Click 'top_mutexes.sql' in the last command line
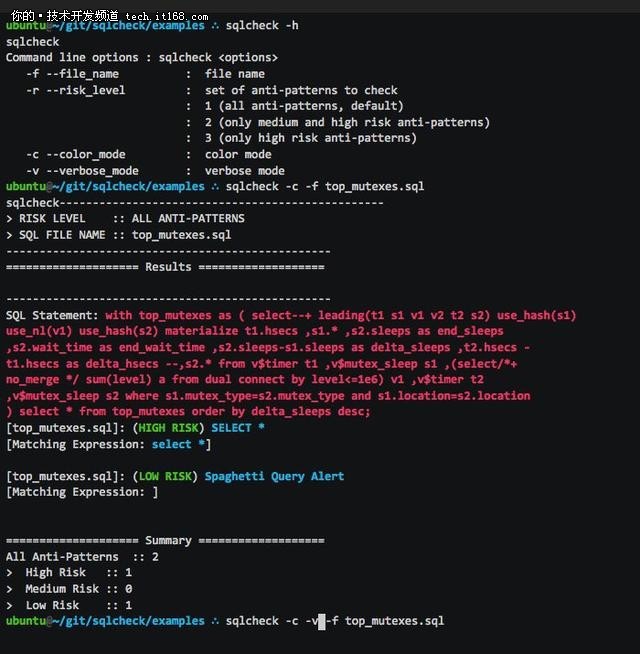Image resolution: width=640 pixels, height=654 pixels. pos(394,621)
